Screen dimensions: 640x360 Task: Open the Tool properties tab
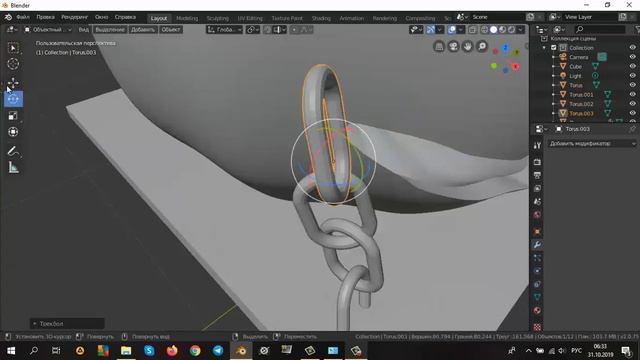click(537, 146)
